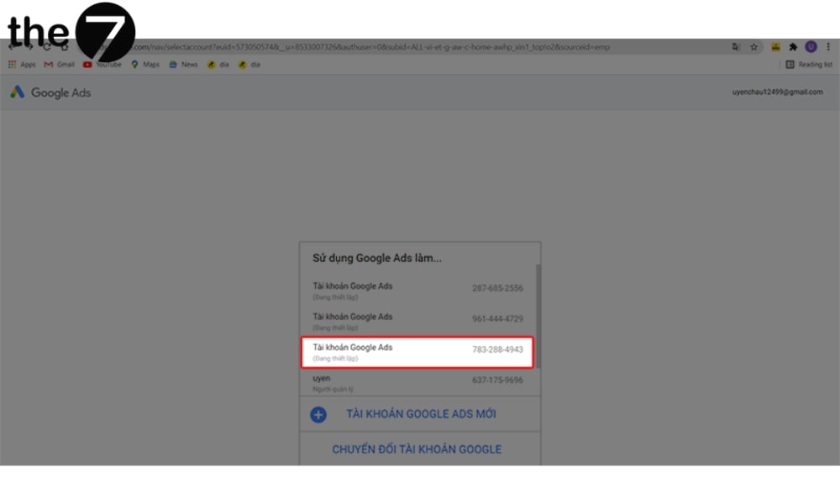Click the Google Translate icon in address bar
The image size is (840, 504).
pos(736,47)
